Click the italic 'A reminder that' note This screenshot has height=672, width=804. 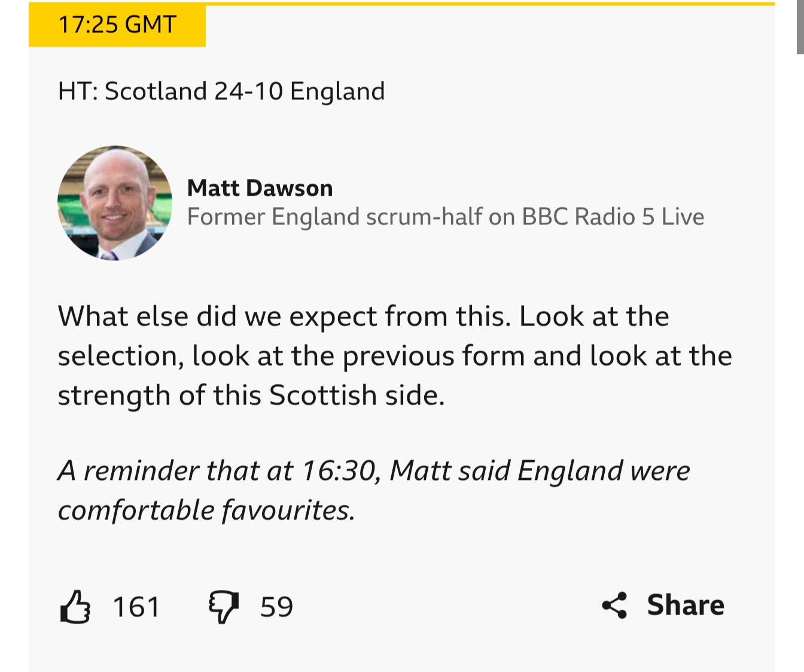[x=373, y=471]
